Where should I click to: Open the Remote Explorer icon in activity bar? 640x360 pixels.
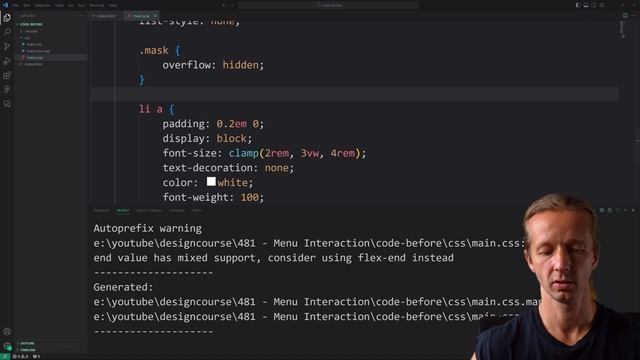tap(7, 104)
